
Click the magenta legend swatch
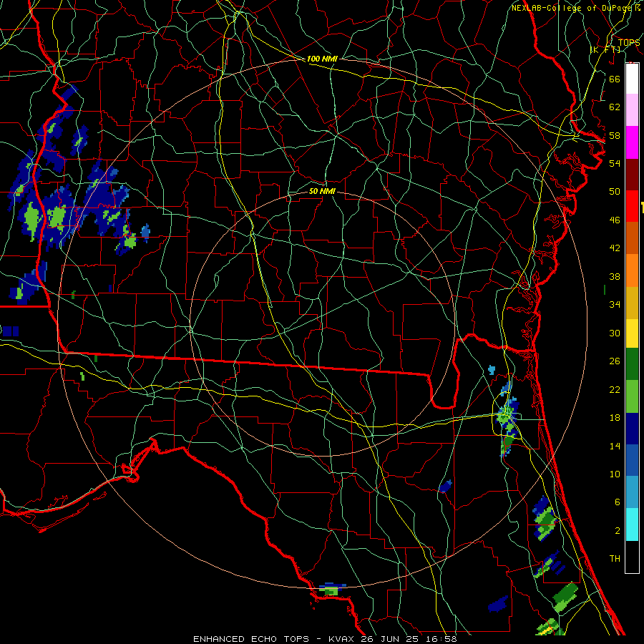[x=632, y=142]
